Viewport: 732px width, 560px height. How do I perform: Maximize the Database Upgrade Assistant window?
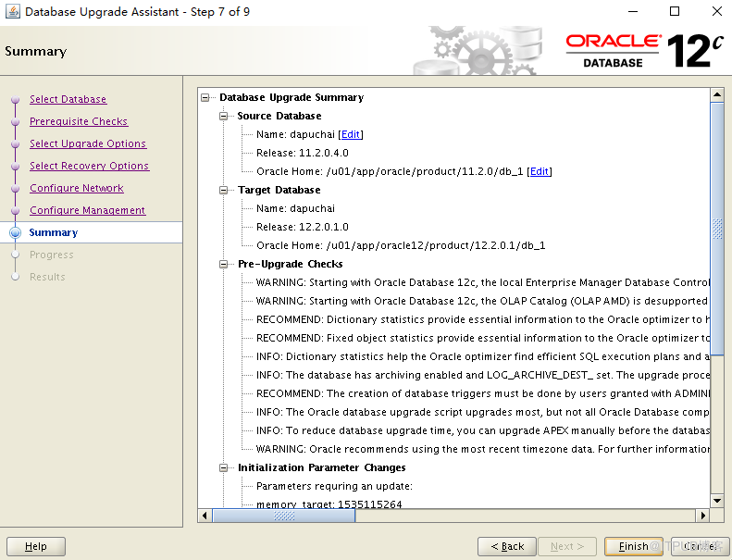pos(675,11)
